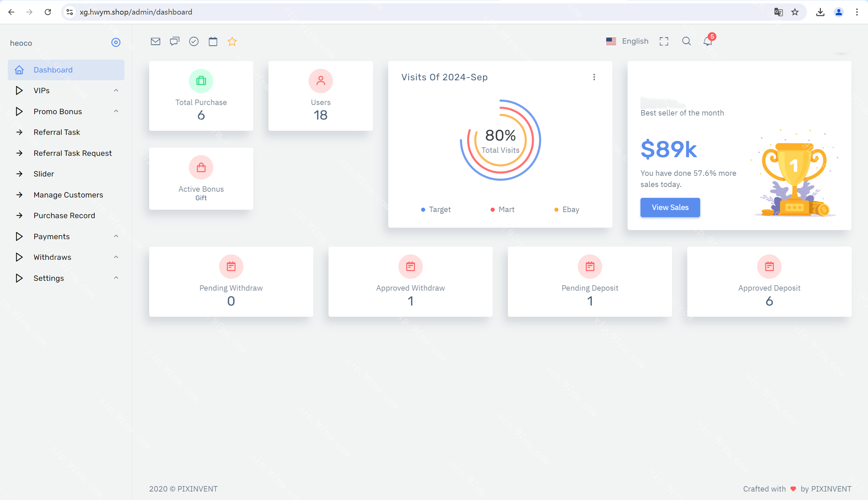The height and width of the screenshot is (500, 868).
Task: Open the notifications bell with badge 5
Action: pos(708,41)
